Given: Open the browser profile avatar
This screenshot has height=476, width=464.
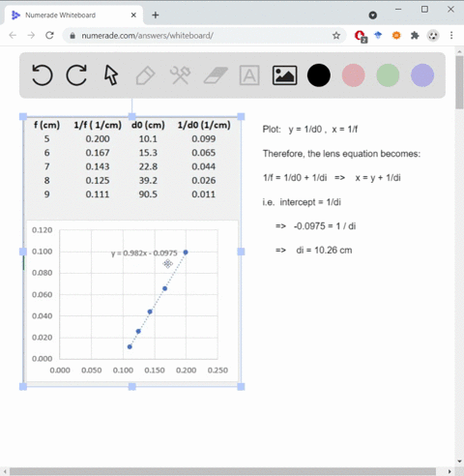Looking at the screenshot, I should click(x=433, y=35).
